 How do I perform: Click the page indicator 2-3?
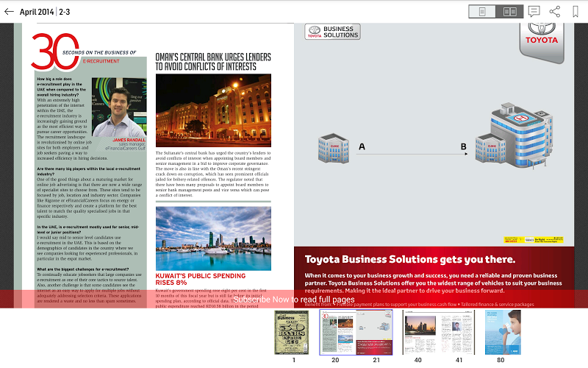pyautogui.click(x=65, y=12)
